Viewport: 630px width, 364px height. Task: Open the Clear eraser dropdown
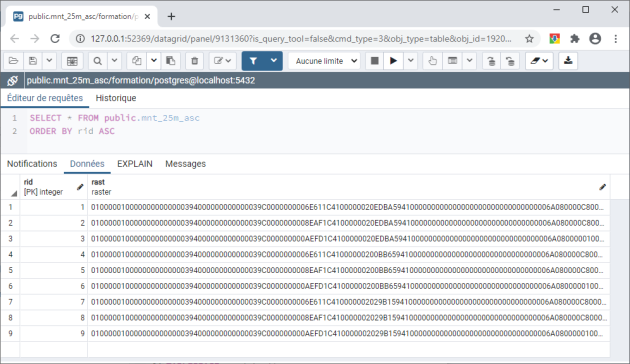pos(539,61)
